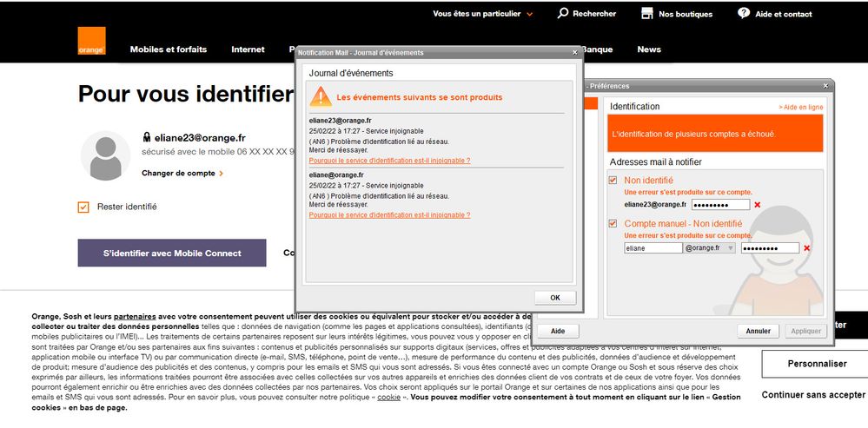
Task: Close the Préférences window
Action: coord(825,86)
